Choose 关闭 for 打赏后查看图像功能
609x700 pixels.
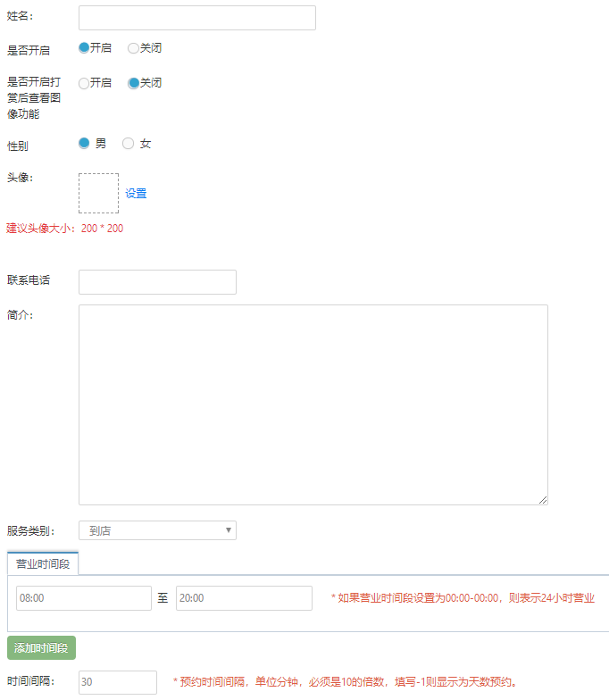(x=133, y=83)
